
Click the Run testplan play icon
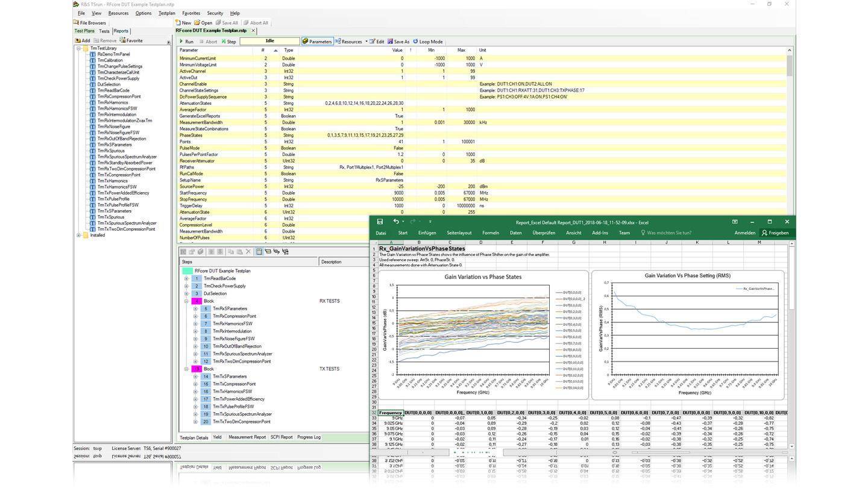pyautogui.click(x=182, y=42)
